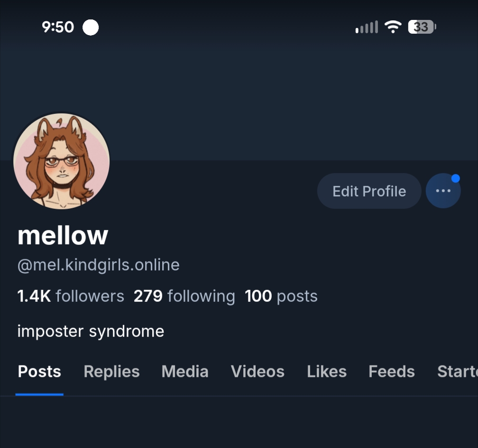The image size is (478, 448).
Task: Open the Media tab
Action: tap(185, 372)
